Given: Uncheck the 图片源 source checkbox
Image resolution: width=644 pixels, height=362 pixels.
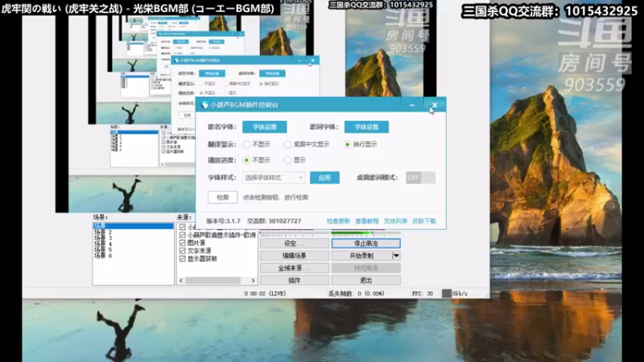Looking at the screenshot, I should (183, 243).
